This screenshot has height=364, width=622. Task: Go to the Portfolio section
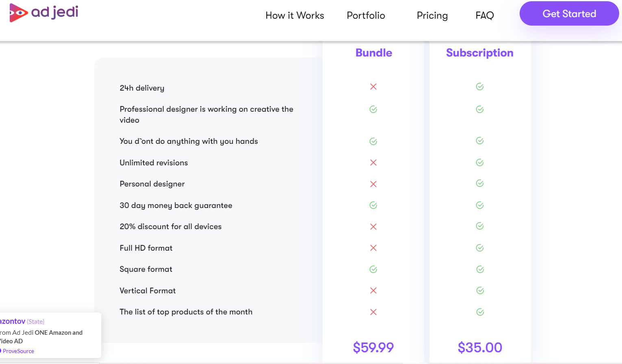click(366, 15)
